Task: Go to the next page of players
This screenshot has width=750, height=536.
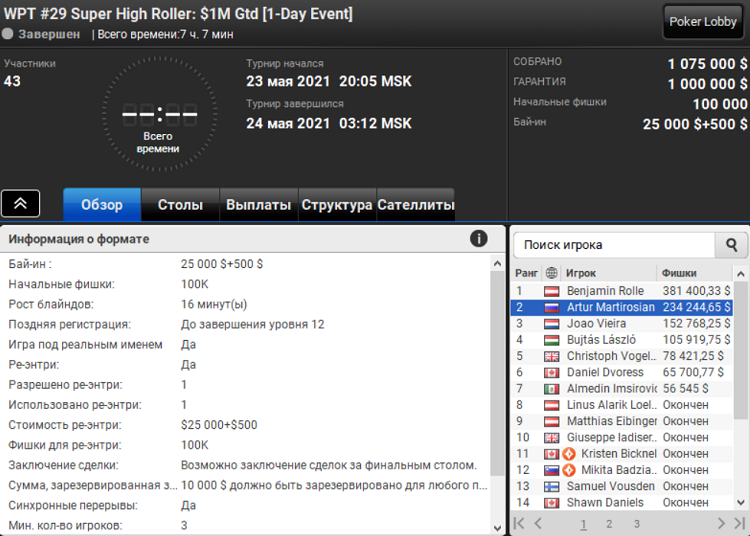Action: [721, 523]
